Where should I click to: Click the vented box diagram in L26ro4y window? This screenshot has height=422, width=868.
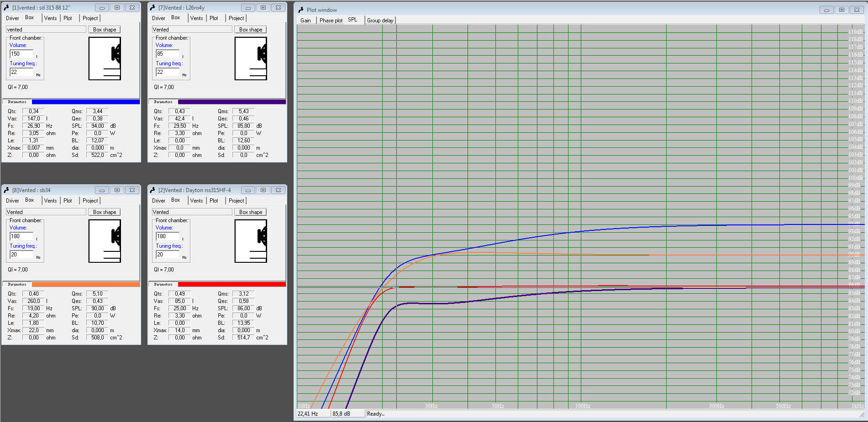tap(250, 58)
